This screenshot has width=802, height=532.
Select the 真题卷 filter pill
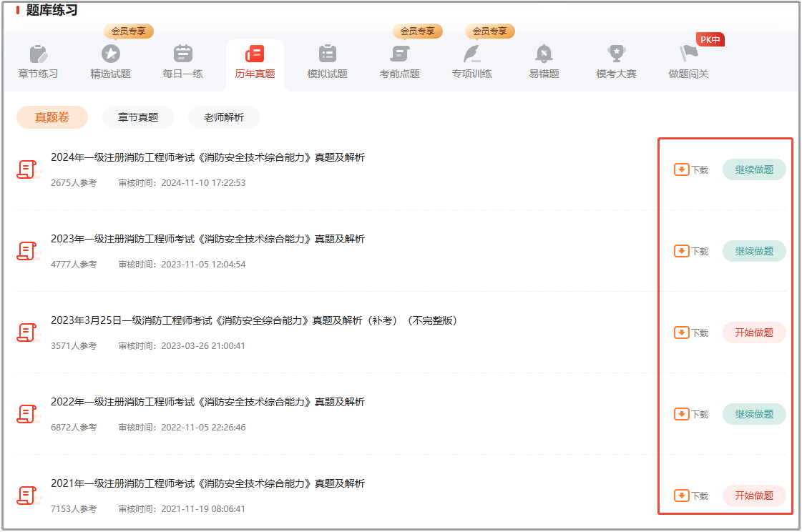click(x=52, y=117)
